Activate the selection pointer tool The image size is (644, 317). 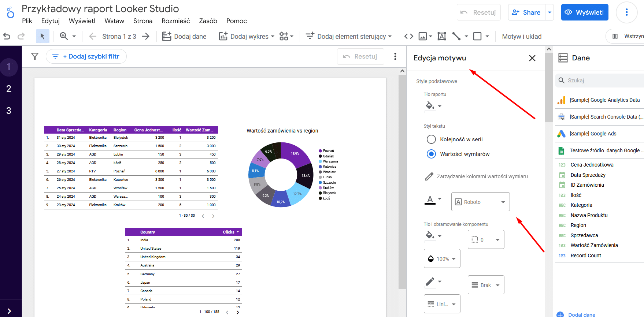[42, 36]
